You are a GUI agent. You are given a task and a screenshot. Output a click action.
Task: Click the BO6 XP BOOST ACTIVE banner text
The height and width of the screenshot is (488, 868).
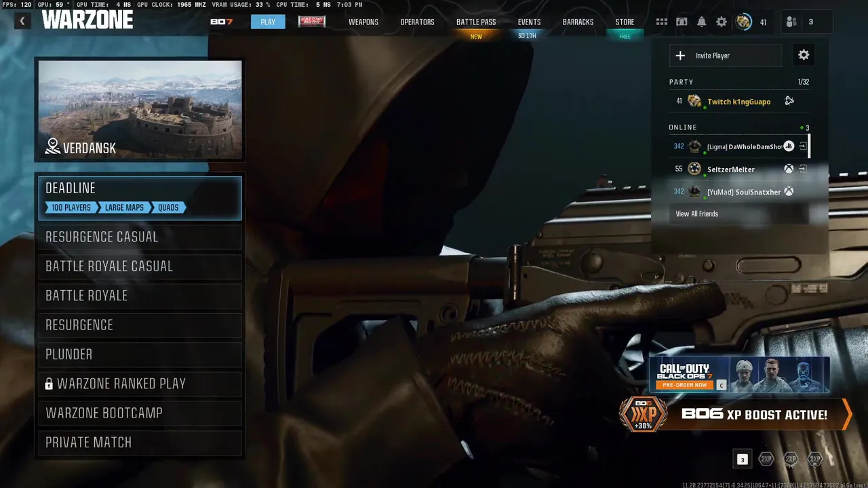point(754,414)
